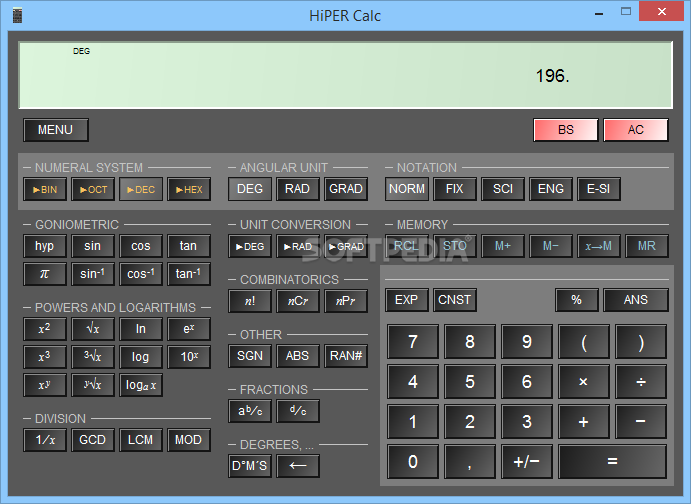691x504 pixels.
Task: Choose SCI notation
Action: [503, 189]
